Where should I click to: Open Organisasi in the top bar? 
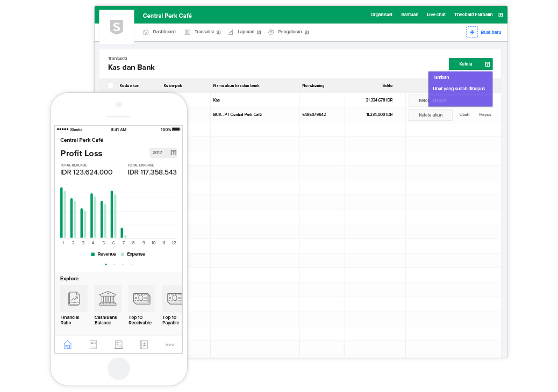pos(381,14)
